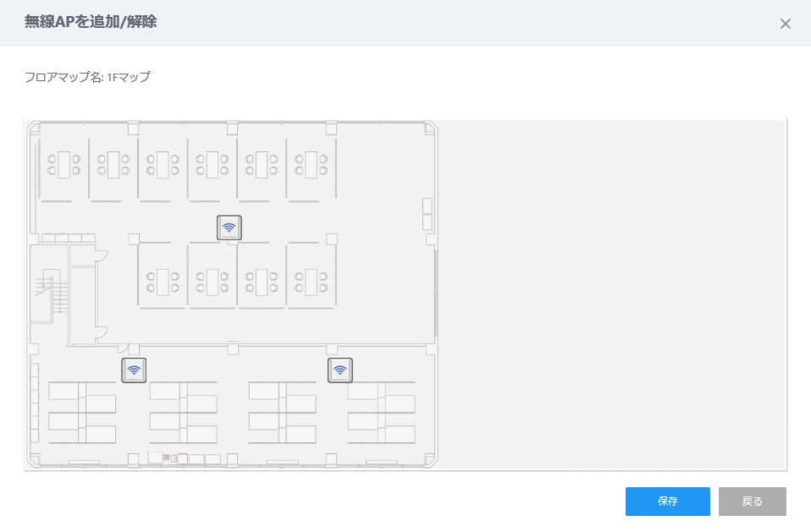The width and height of the screenshot is (811, 532).
Task: Click the staircase symbol on the floor map
Action: pyautogui.click(x=52, y=293)
